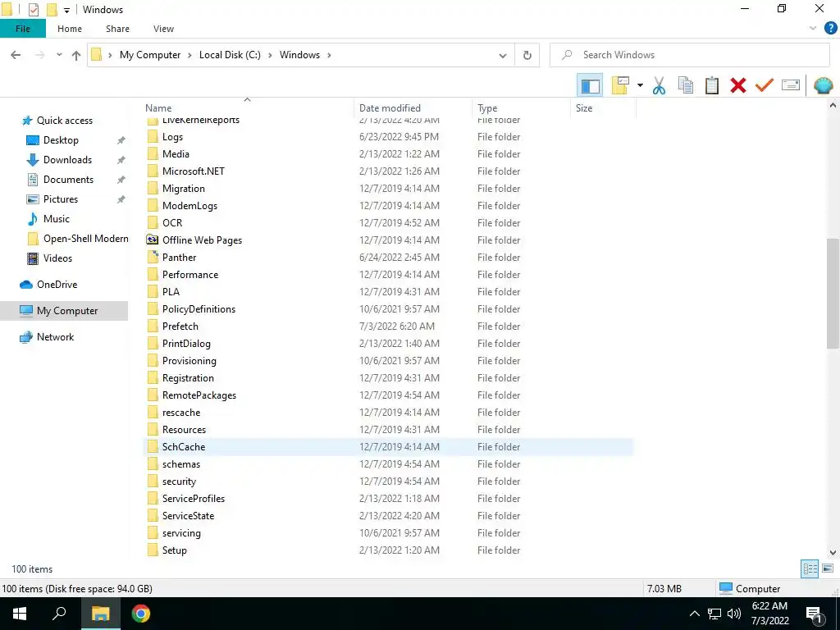Click the Cut scissors icon
This screenshot has width=840, height=630.
pos(659,85)
